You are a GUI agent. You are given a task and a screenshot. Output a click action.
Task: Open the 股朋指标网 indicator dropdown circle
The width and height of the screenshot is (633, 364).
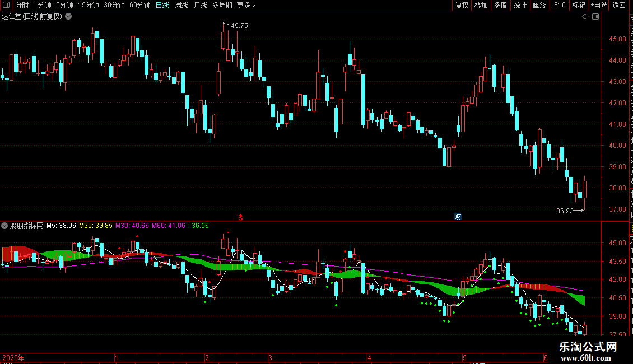tap(4, 226)
